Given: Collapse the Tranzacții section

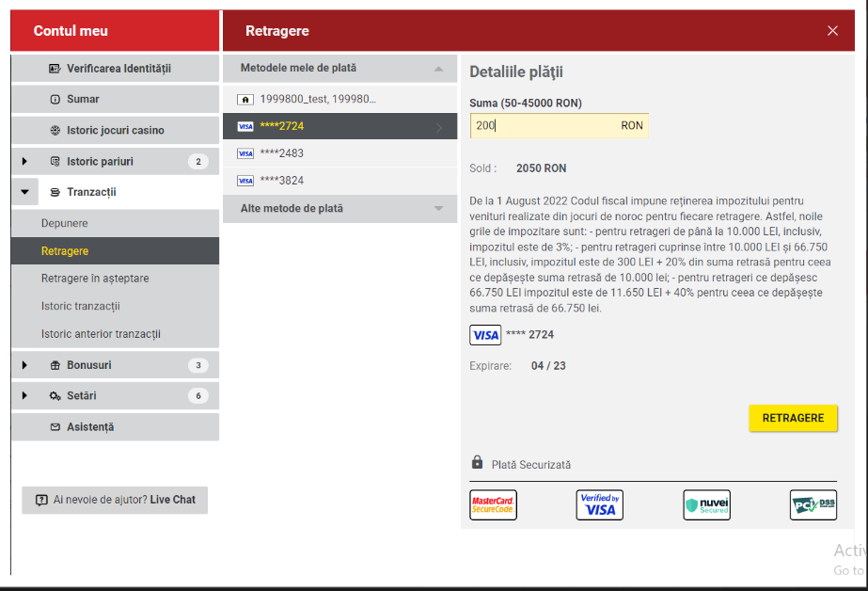Looking at the screenshot, I should pos(25,192).
